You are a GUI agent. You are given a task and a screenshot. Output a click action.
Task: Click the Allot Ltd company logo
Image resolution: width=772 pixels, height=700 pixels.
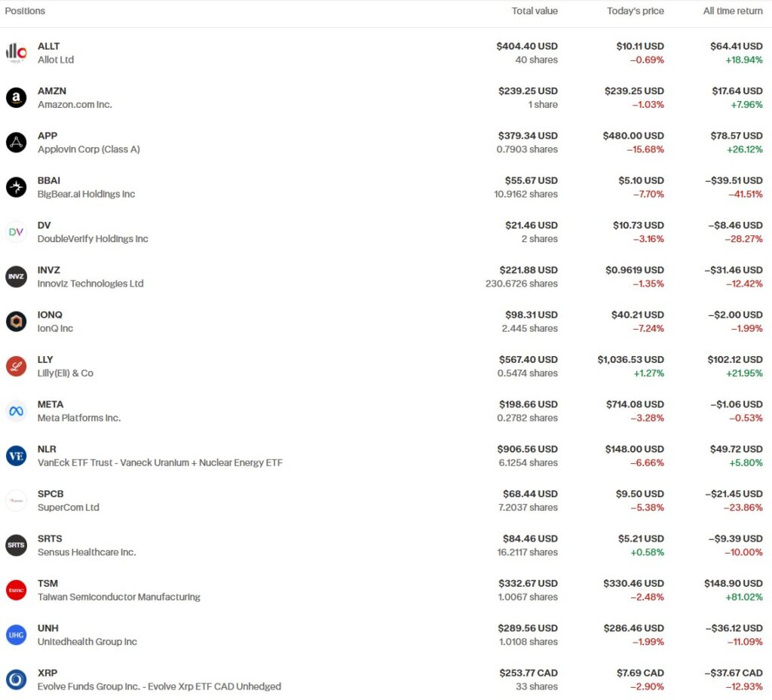[16, 53]
